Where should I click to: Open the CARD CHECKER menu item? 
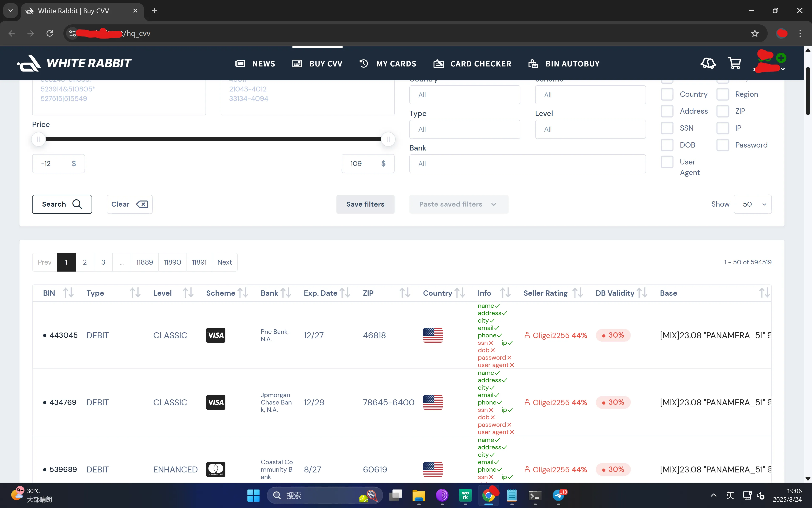tap(472, 63)
